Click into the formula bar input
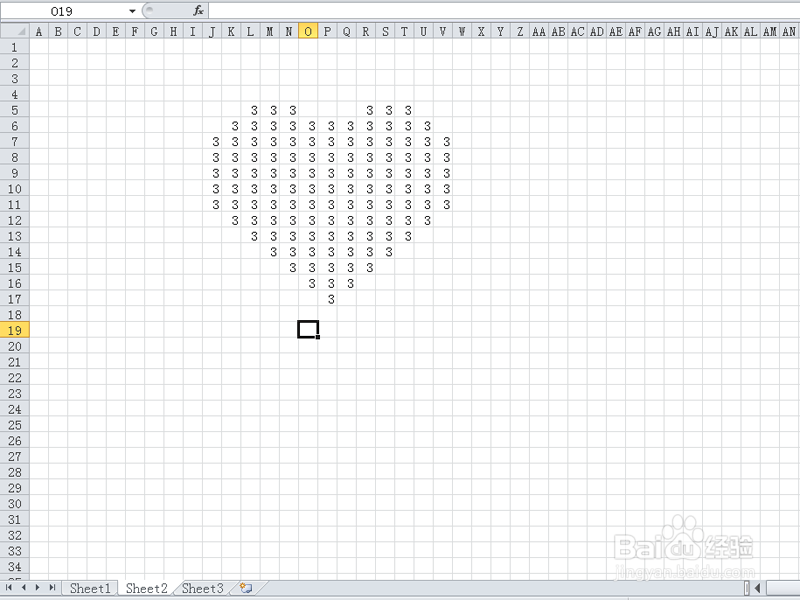 504,11
